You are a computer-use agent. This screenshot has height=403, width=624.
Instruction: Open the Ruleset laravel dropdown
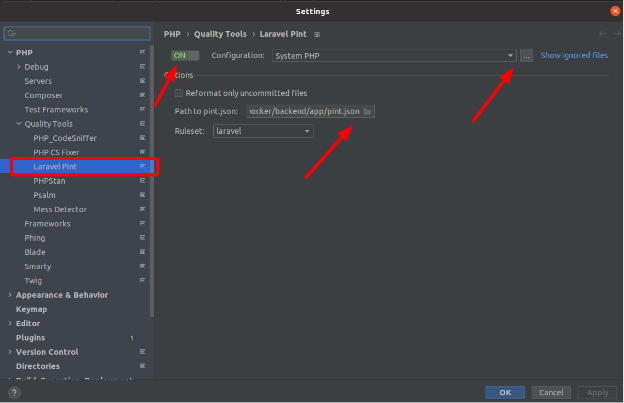coord(263,131)
